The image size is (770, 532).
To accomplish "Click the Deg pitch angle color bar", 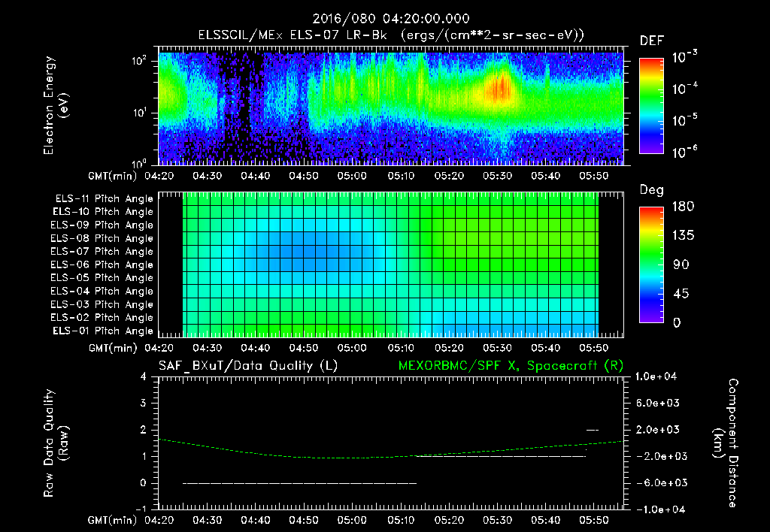I will point(651,264).
